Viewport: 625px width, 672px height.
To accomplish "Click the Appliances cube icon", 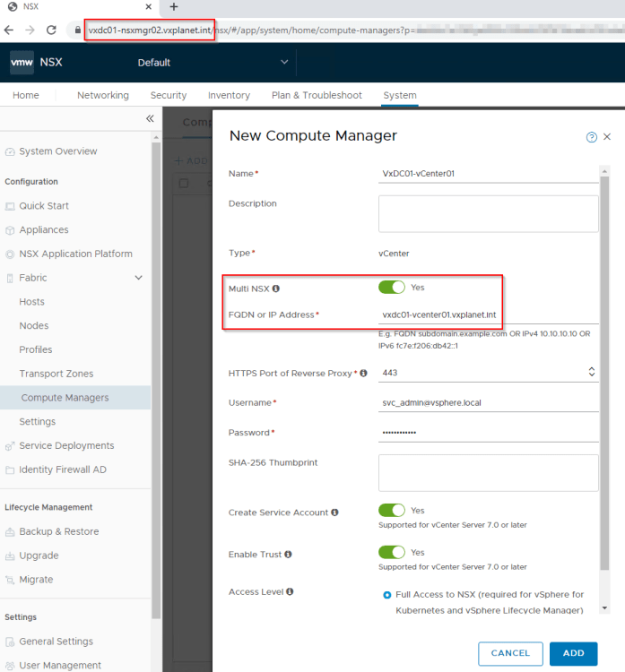I will (x=10, y=230).
